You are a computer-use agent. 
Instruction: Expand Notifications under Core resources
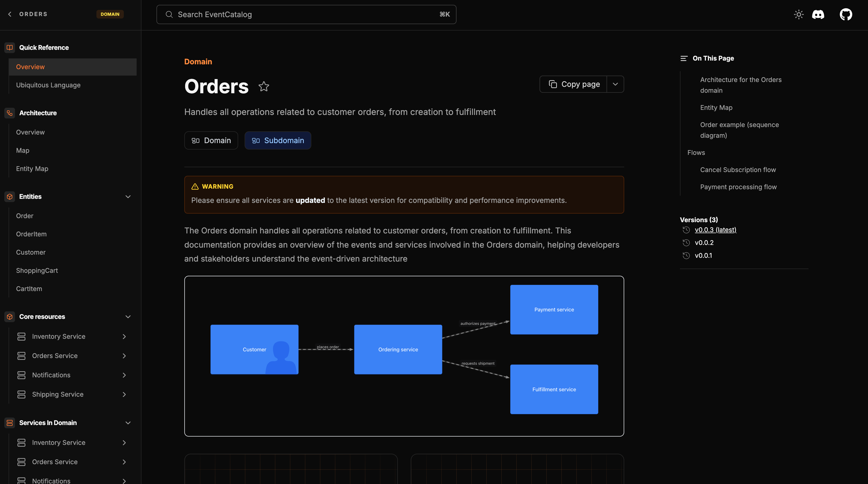[x=124, y=375]
